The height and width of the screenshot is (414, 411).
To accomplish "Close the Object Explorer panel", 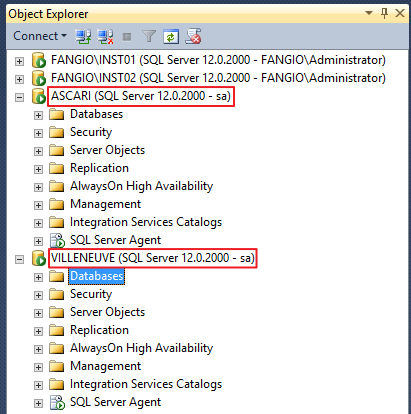I will pos(400,13).
